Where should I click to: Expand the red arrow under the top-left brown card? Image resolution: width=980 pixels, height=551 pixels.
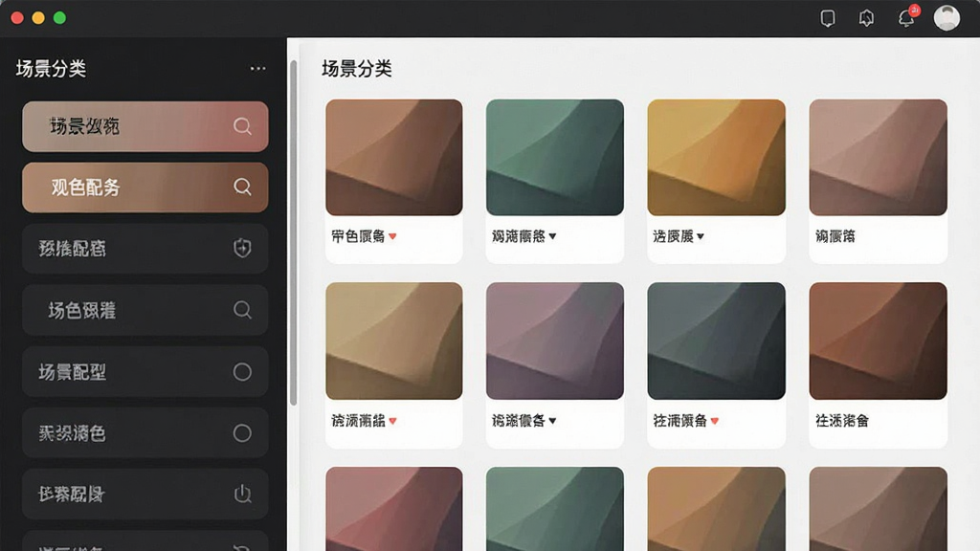[x=392, y=236]
